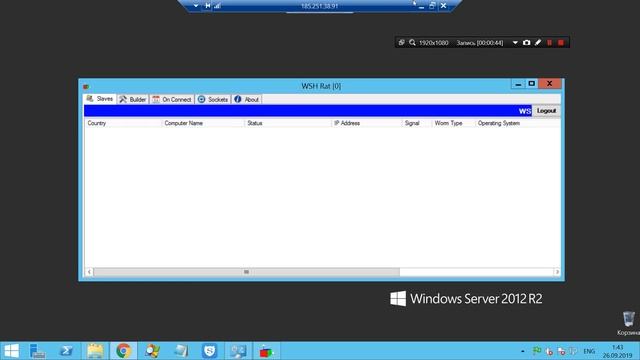Click the Signal column header
The width and height of the screenshot is (640, 360).
coord(416,123)
